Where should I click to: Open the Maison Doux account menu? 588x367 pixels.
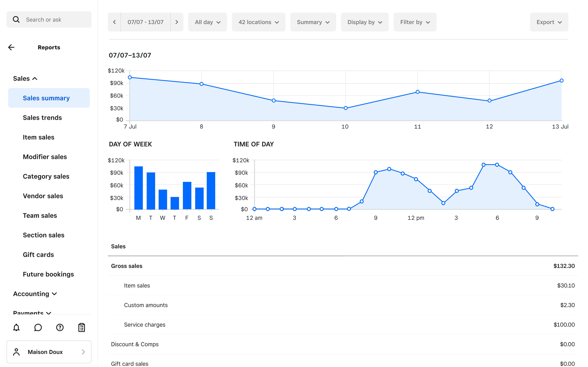pos(49,352)
